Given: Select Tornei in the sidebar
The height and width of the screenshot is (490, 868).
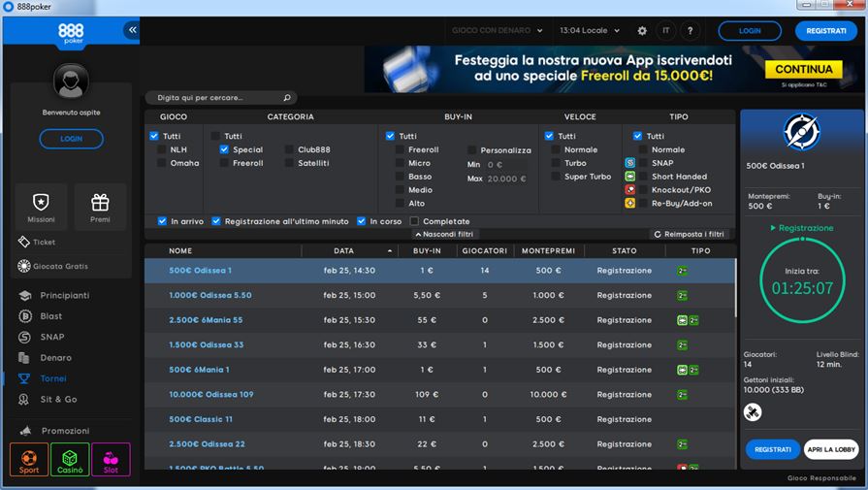Looking at the screenshot, I should coord(53,378).
